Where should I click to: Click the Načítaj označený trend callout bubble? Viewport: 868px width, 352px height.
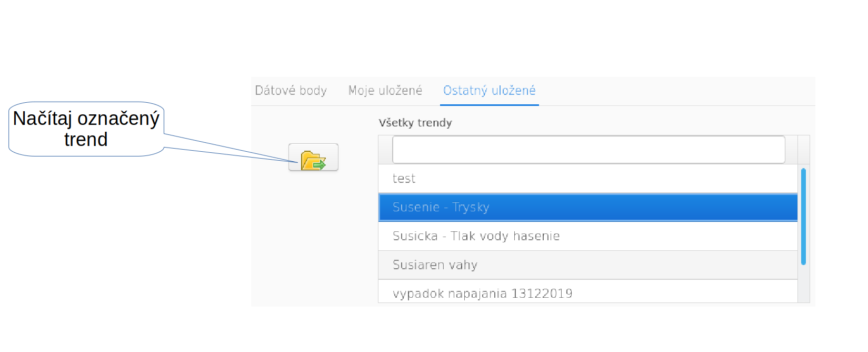tap(86, 129)
